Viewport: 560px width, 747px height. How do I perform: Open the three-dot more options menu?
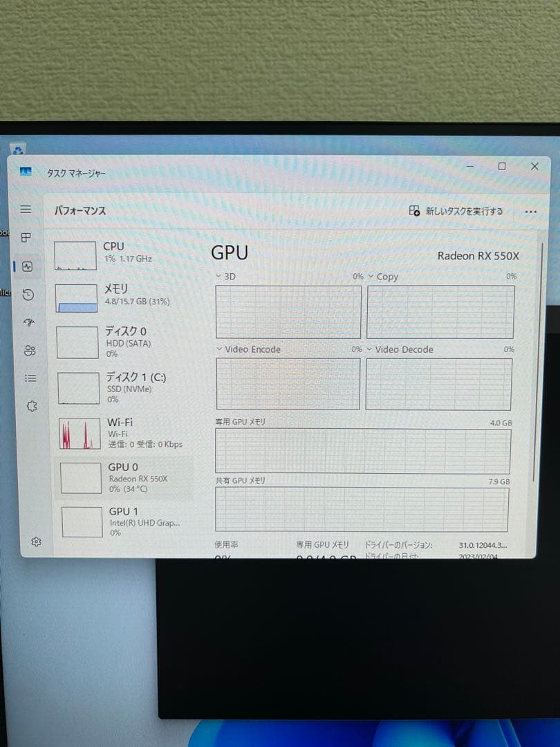[x=530, y=211]
